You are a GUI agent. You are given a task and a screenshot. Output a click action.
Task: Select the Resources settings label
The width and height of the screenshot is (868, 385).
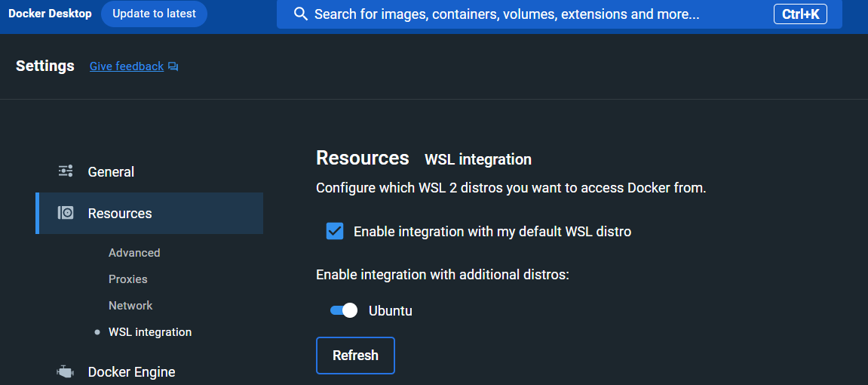coord(120,214)
